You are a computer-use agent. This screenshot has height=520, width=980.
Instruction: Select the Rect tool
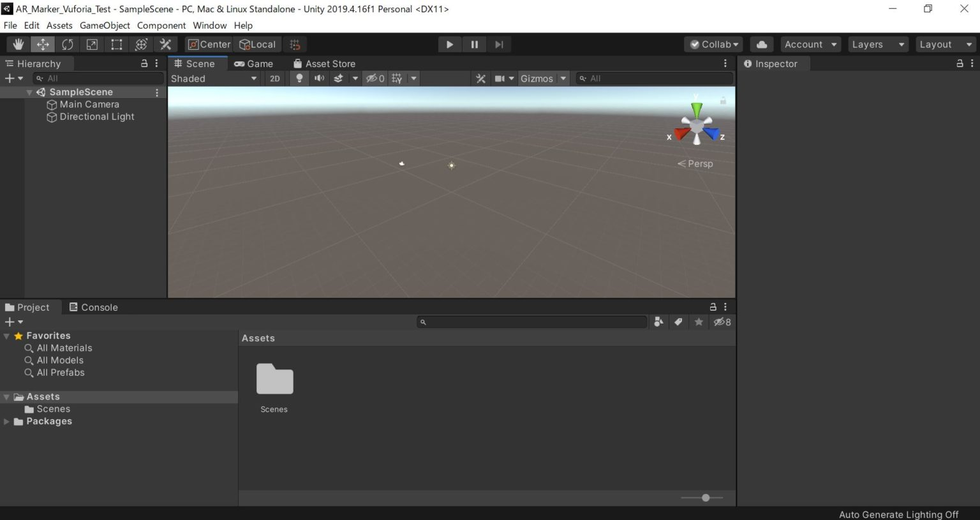(x=116, y=44)
